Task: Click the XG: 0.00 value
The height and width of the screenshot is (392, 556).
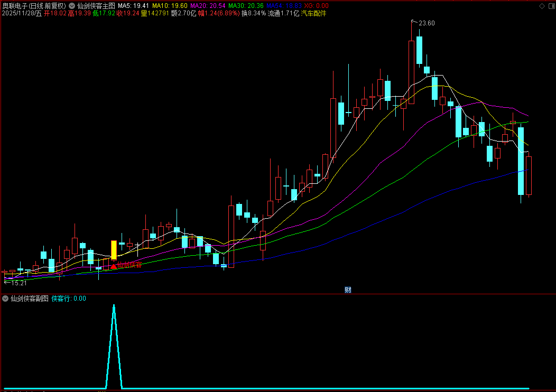Action: coord(316,6)
